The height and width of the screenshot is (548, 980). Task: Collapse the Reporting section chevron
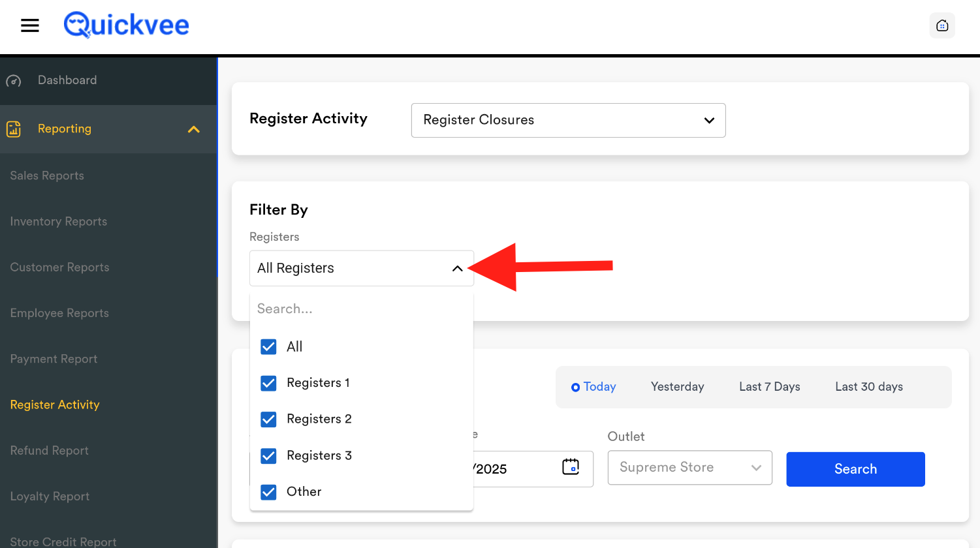click(x=194, y=129)
